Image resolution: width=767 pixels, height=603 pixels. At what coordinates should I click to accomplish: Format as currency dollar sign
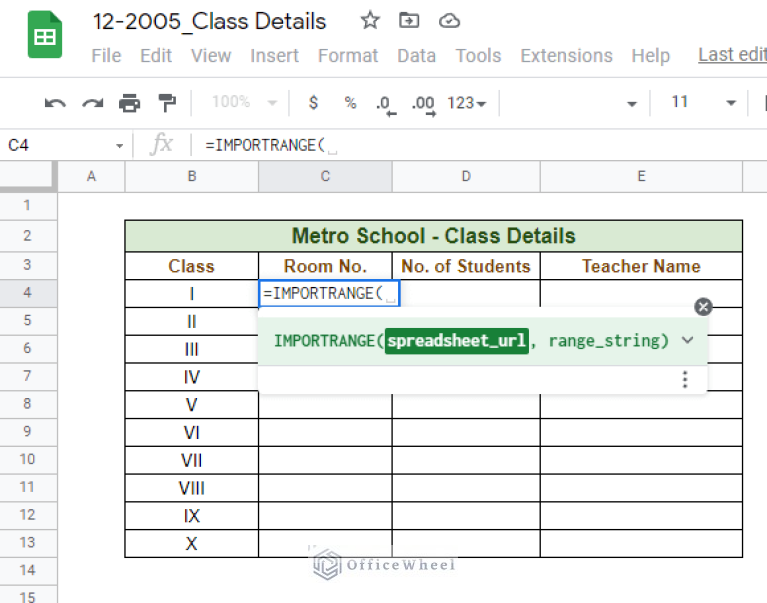tap(313, 102)
